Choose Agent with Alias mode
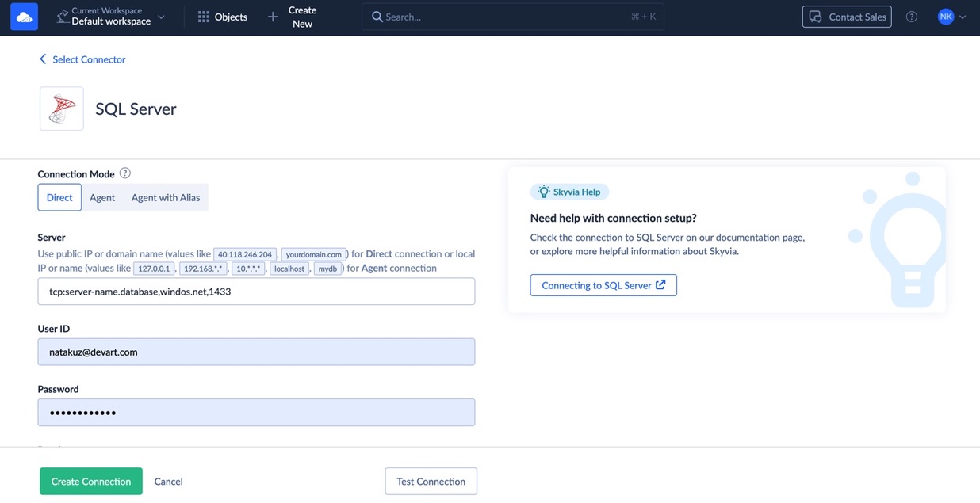This screenshot has height=503, width=980. pyautogui.click(x=166, y=197)
